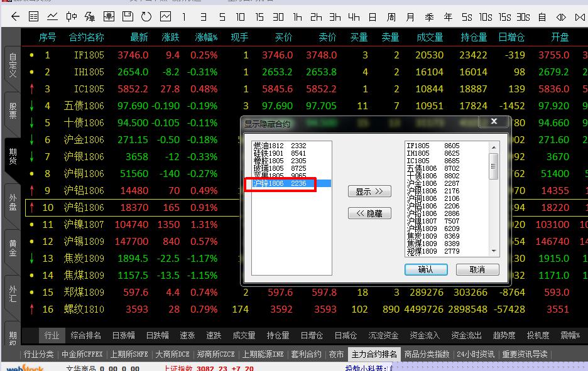The width and height of the screenshot is (588, 371).
Task: Click the save floppy disk icon
Action: click(x=128, y=16)
